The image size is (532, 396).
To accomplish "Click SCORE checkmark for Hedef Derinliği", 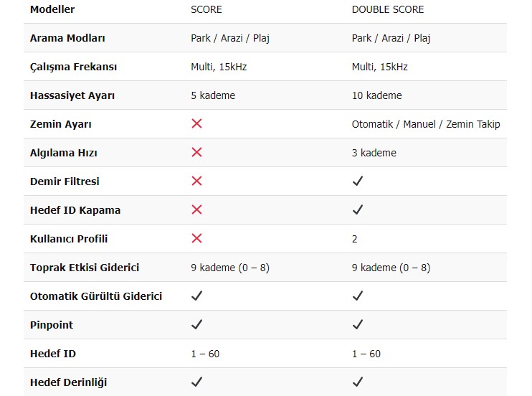I will 196,382.
